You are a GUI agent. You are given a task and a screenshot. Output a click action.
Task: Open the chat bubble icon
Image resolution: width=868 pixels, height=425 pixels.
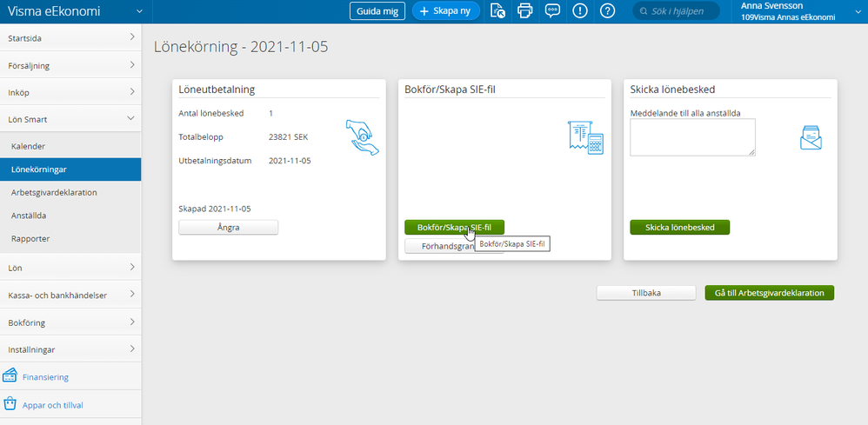(552, 11)
